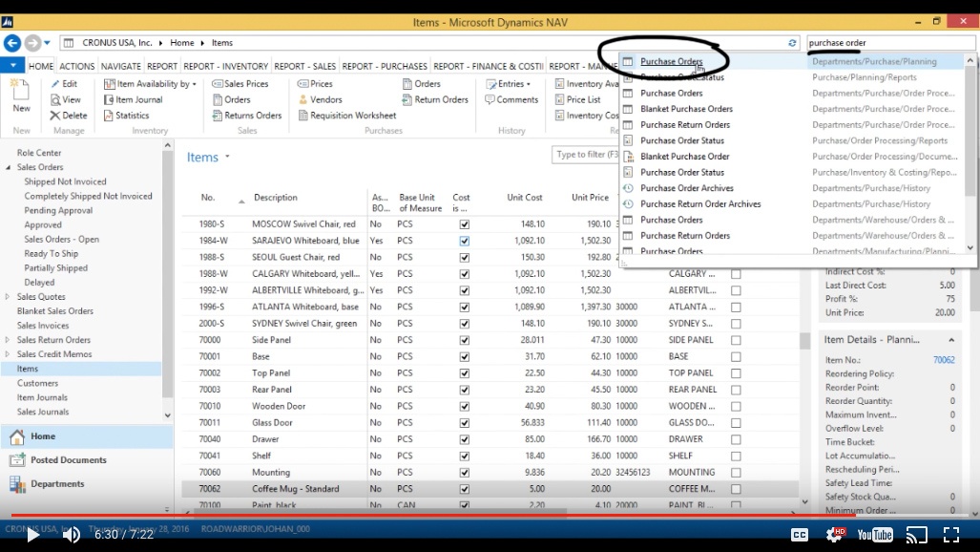The image size is (980, 552).
Task: Open Item Journal from ribbon
Action: click(134, 99)
